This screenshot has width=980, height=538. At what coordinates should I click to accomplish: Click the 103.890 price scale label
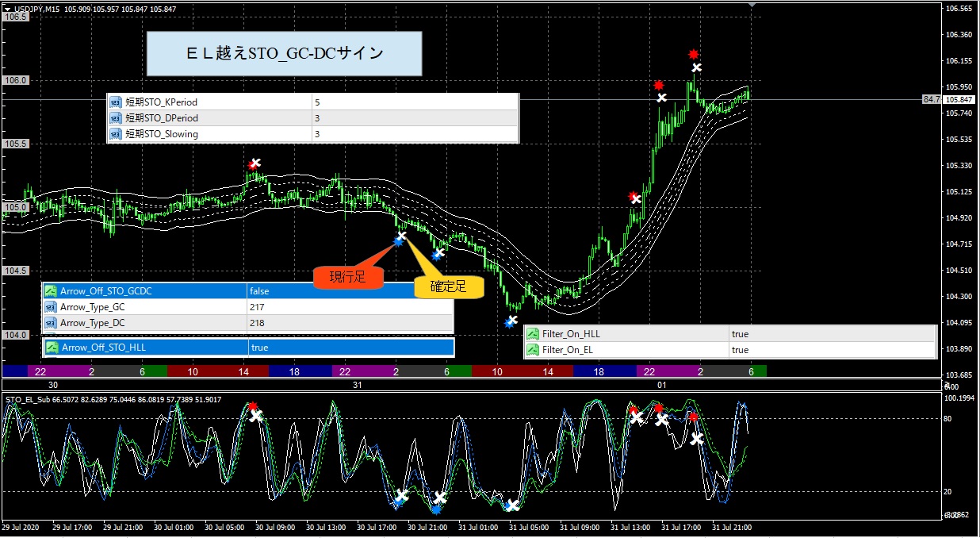click(x=959, y=349)
